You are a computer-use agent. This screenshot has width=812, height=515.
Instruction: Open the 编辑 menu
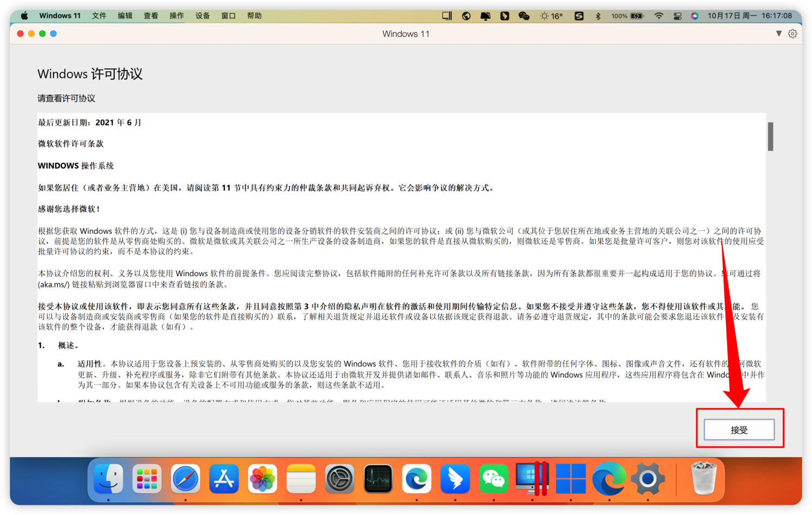[125, 16]
